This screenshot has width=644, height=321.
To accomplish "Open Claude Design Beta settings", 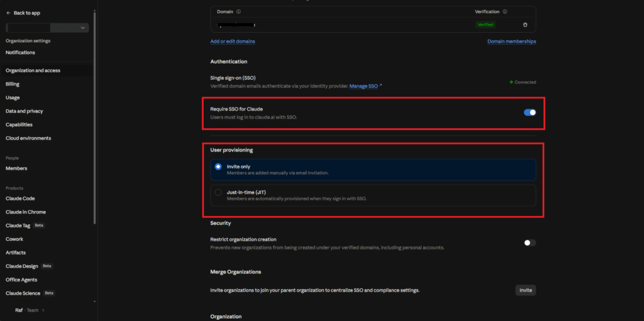I will coord(29,266).
